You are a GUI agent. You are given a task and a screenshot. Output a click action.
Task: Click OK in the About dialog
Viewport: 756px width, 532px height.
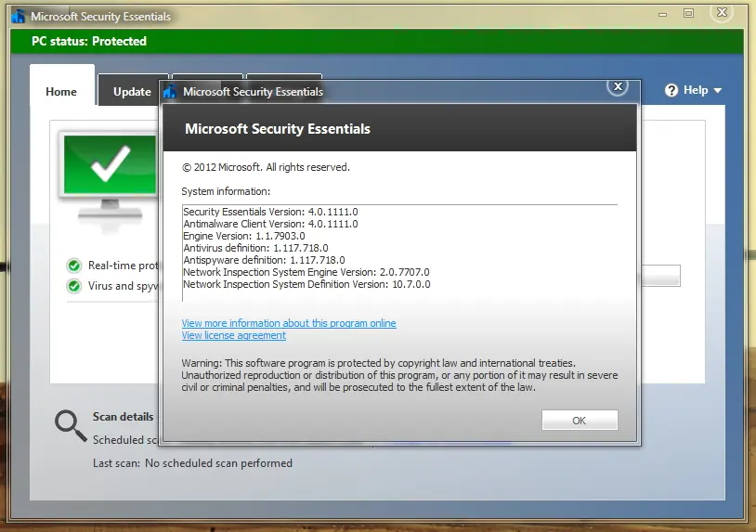pos(580,421)
